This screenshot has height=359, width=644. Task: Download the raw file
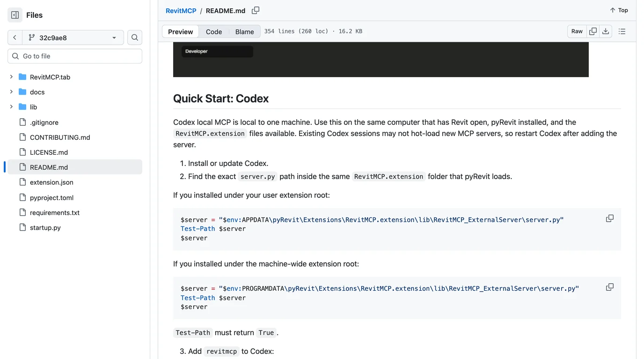click(x=606, y=31)
